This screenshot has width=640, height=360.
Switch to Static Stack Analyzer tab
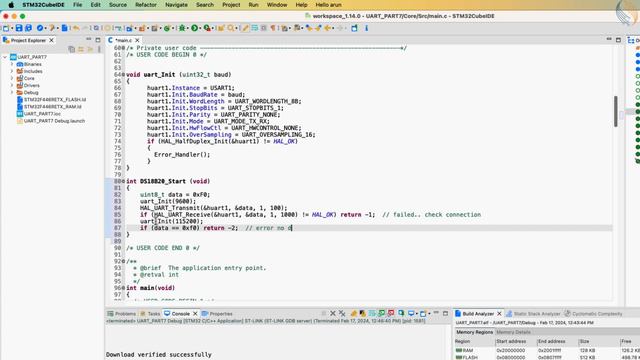(x=533, y=313)
